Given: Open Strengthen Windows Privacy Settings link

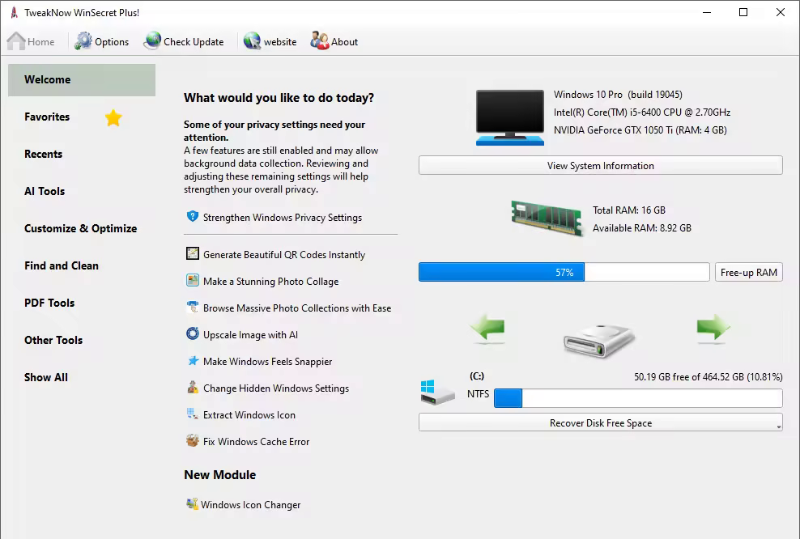Looking at the screenshot, I should pos(282,217).
